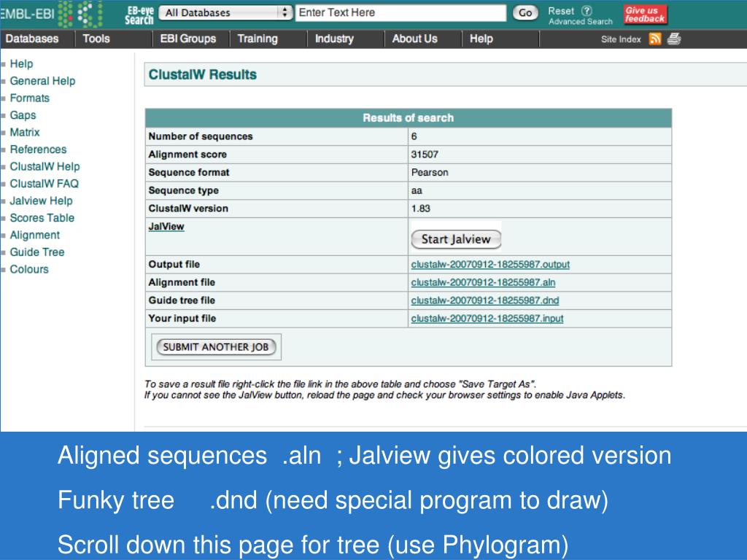Open Jalview Help in the sidebar
This screenshot has width=747, height=560.
tap(41, 201)
